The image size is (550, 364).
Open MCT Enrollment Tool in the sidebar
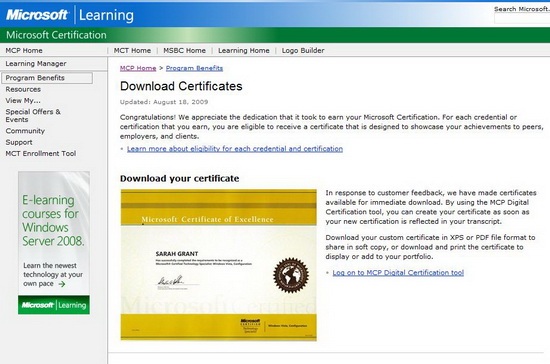click(41, 154)
